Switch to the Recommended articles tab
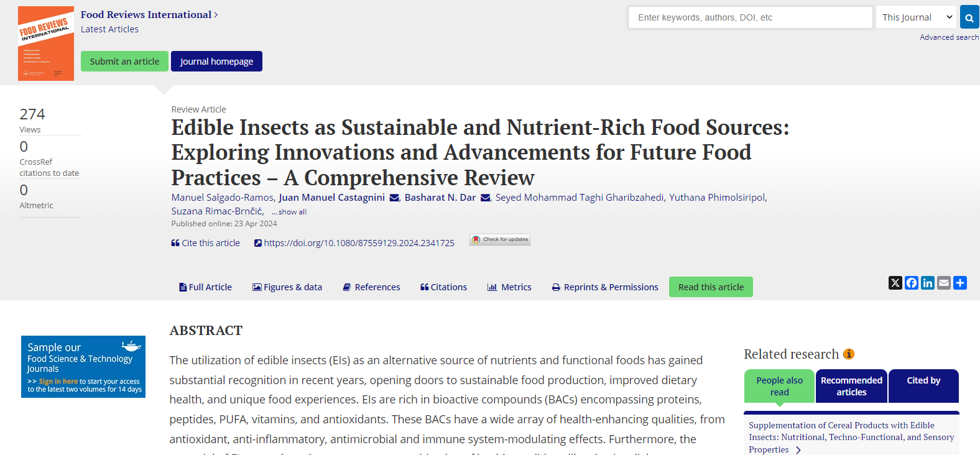This screenshot has height=455, width=980. coord(851,386)
